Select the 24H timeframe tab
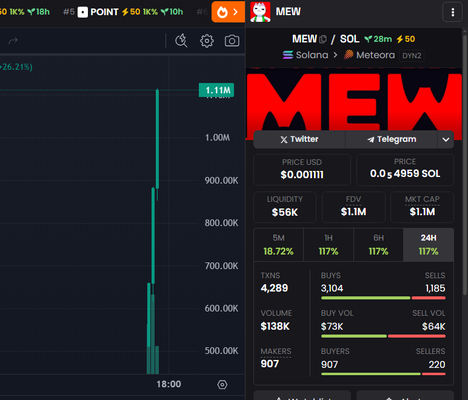Screen dimensions: 468x400 (428, 245)
